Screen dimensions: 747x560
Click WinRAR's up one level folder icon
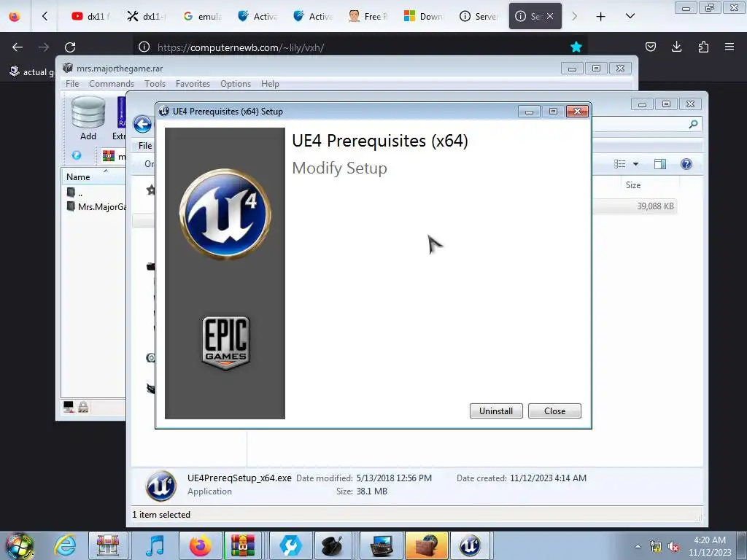point(76,155)
